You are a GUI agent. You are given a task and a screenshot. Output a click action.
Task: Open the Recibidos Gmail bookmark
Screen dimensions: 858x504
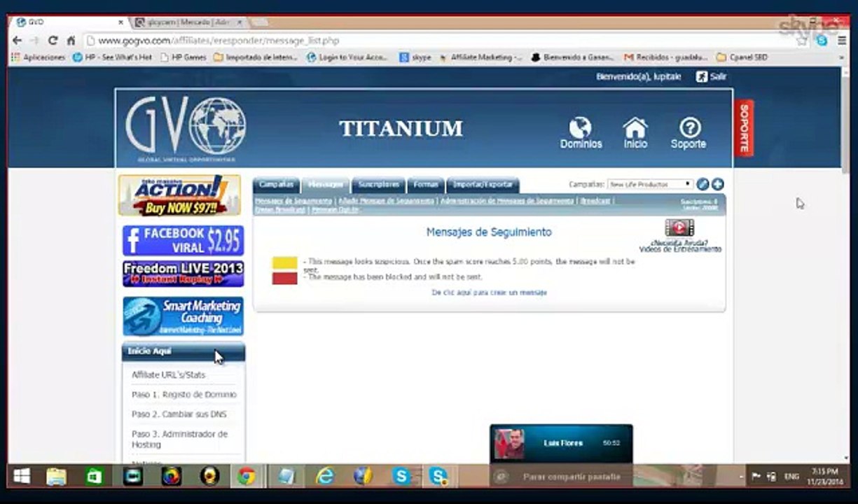(x=666, y=57)
